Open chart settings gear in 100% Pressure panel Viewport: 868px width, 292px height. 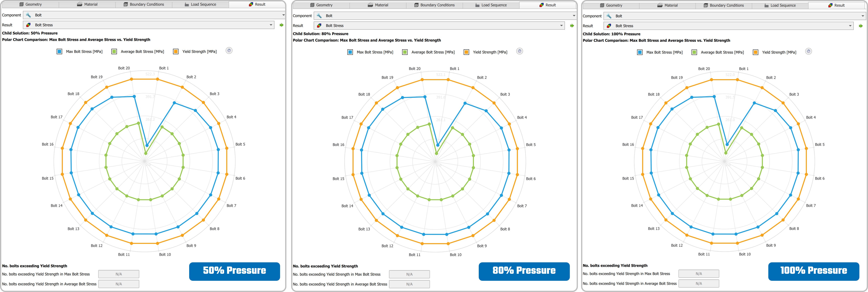coord(808,51)
